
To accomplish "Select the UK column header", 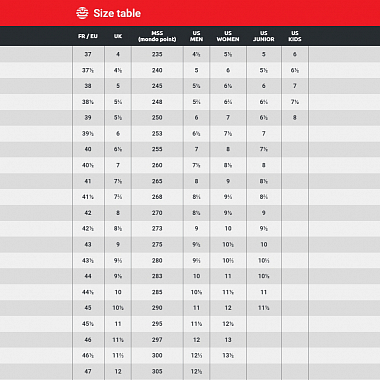I will 118,36.
